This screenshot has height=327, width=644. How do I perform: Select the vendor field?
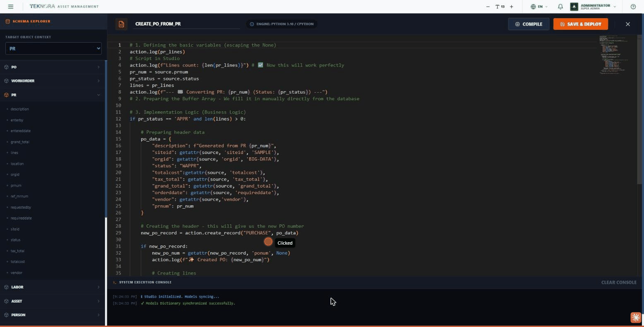(x=17, y=273)
